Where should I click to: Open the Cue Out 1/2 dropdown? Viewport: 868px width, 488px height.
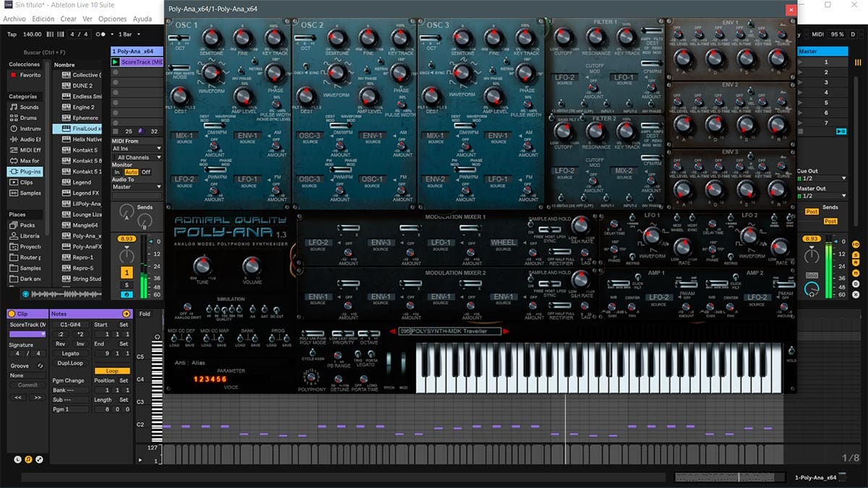coord(822,178)
